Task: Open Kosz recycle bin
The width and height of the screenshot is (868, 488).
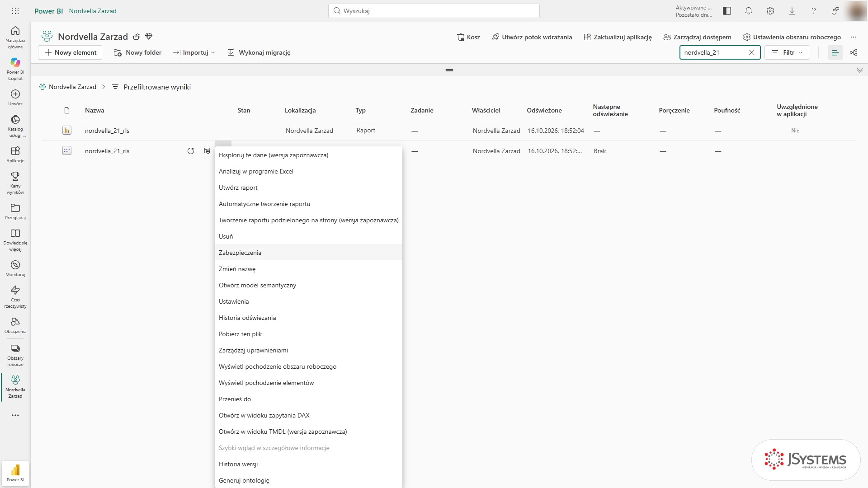Action: click(x=469, y=37)
